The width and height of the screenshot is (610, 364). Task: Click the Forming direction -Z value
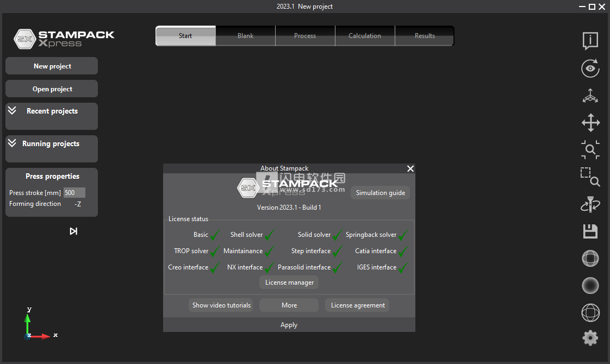(78, 204)
